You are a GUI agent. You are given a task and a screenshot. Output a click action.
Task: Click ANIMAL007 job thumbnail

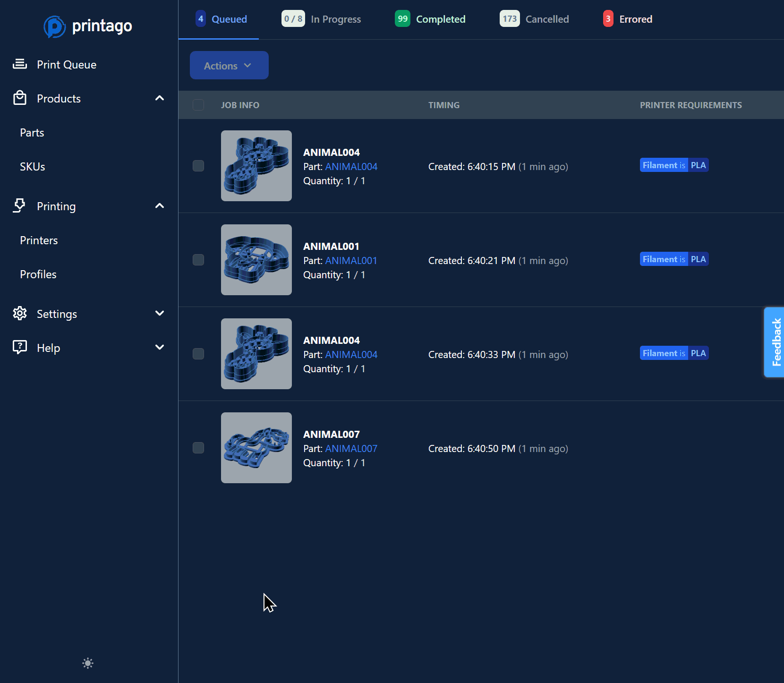click(x=256, y=448)
